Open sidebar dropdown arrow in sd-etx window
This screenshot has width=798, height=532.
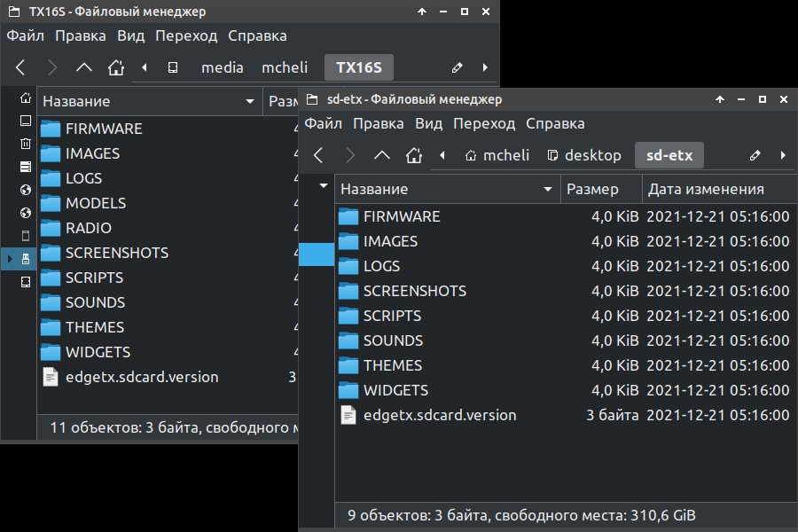click(x=323, y=186)
